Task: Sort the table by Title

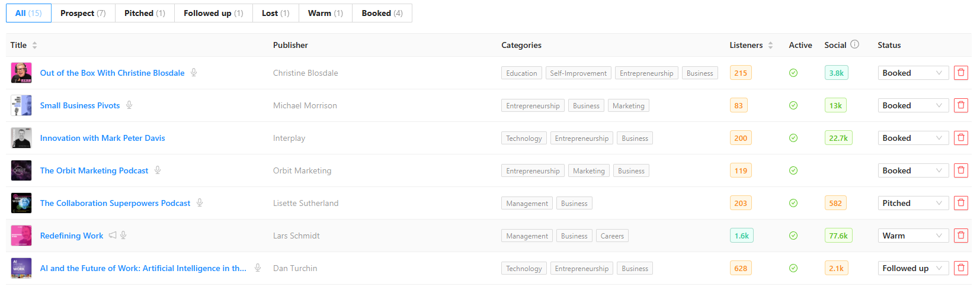Action: (x=34, y=45)
